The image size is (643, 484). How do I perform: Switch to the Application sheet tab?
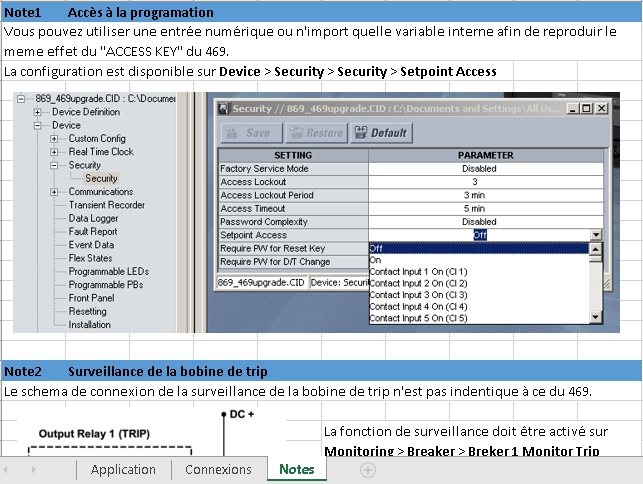[x=123, y=469]
